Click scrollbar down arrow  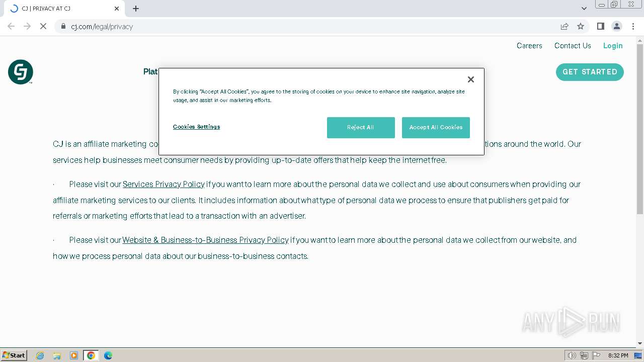640,343
